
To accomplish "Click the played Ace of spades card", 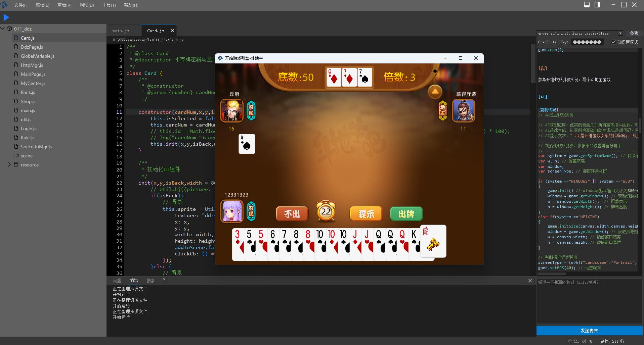I will coord(247,144).
